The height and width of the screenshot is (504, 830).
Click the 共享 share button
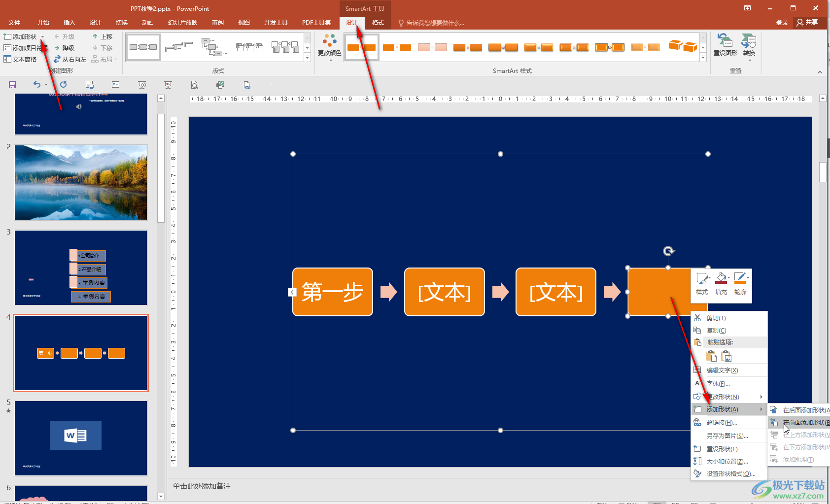click(x=807, y=22)
